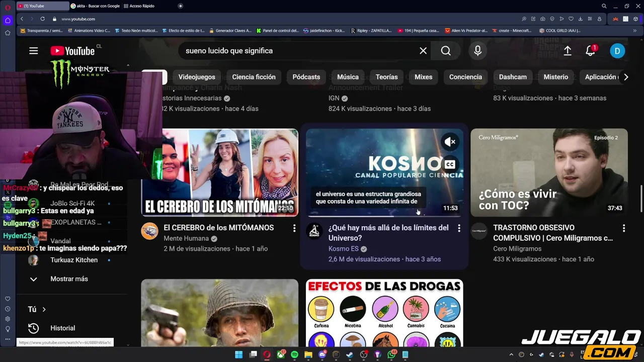644x362 pixels.
Task: Open WhatsApp from the taskbar
Action: [x=391, y=355]
